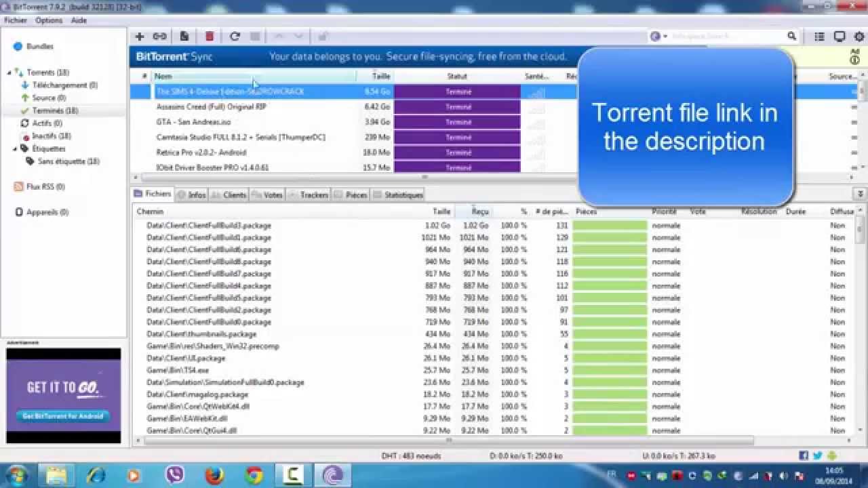The height and width of the screenshot is (488, 868).
Task: Click the Move Up Queue arrow
Action: 278,37
